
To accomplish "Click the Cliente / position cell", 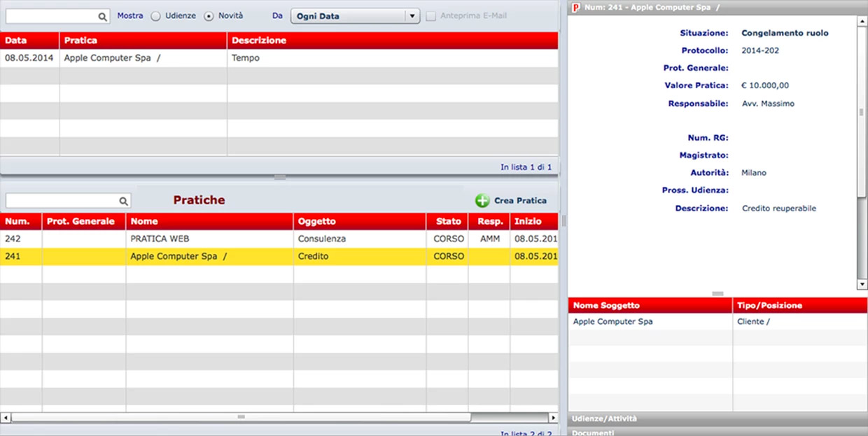I will click(x=753, y=321).
